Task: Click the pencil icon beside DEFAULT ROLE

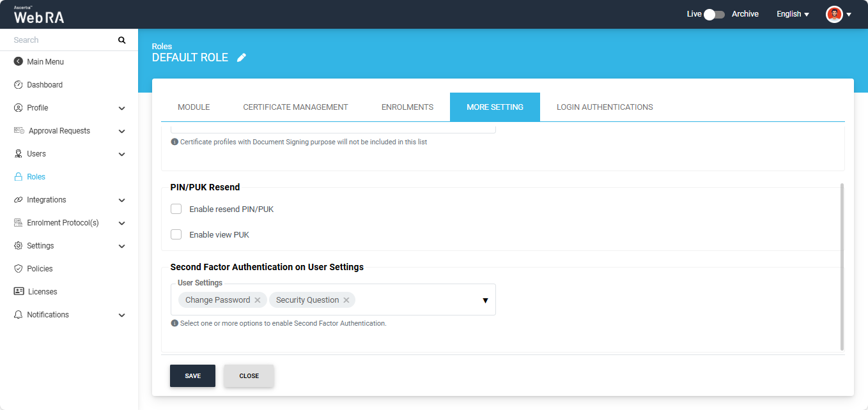Action: pos(241,57)
